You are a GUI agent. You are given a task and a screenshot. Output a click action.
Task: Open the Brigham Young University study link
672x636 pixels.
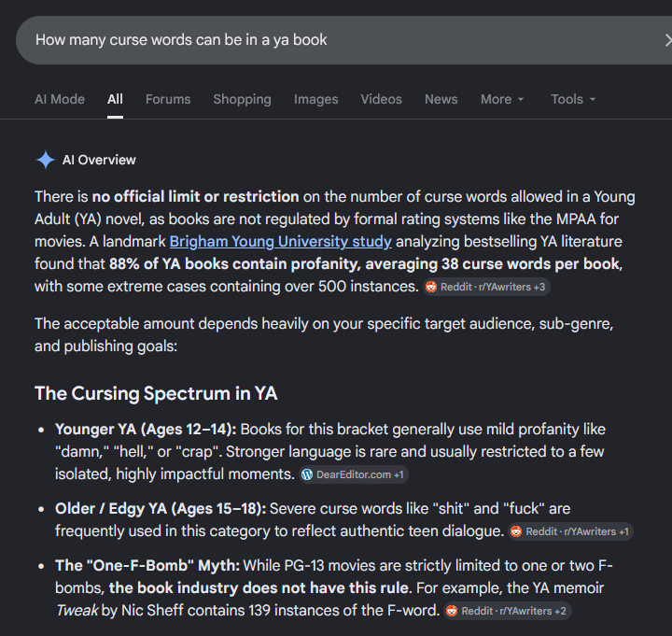click(x=281, y=242)
